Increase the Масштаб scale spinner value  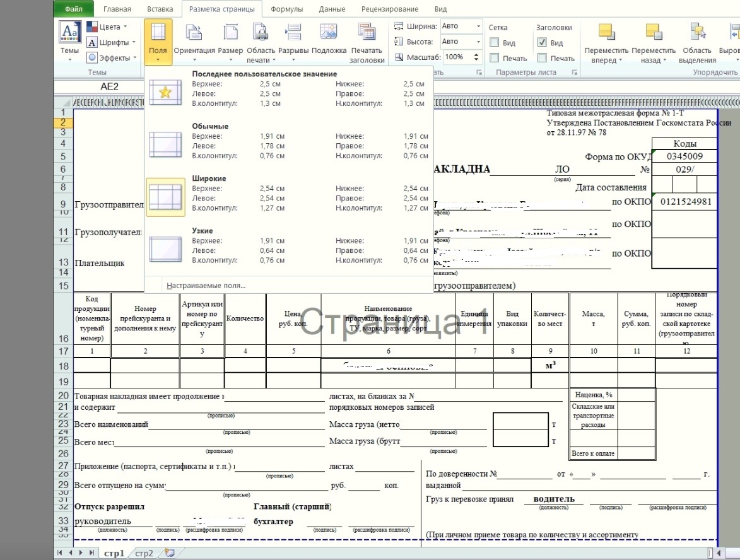[x=476, y=55]
